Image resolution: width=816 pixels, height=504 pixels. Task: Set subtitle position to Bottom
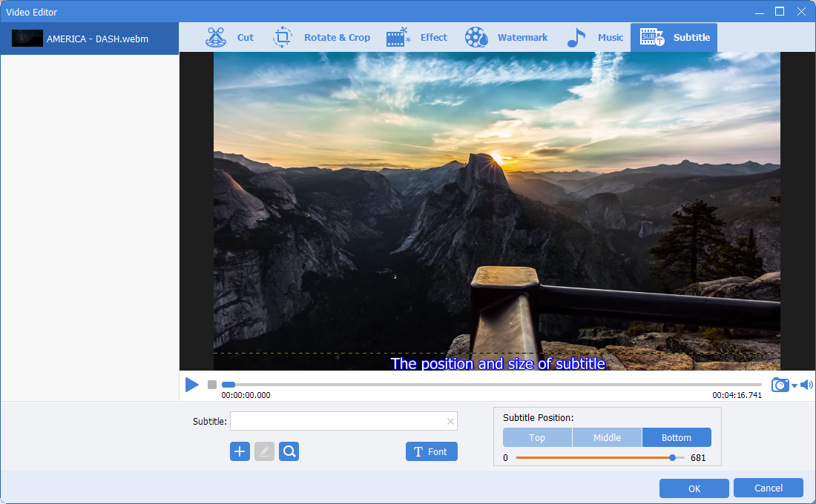tap(677, 437)
